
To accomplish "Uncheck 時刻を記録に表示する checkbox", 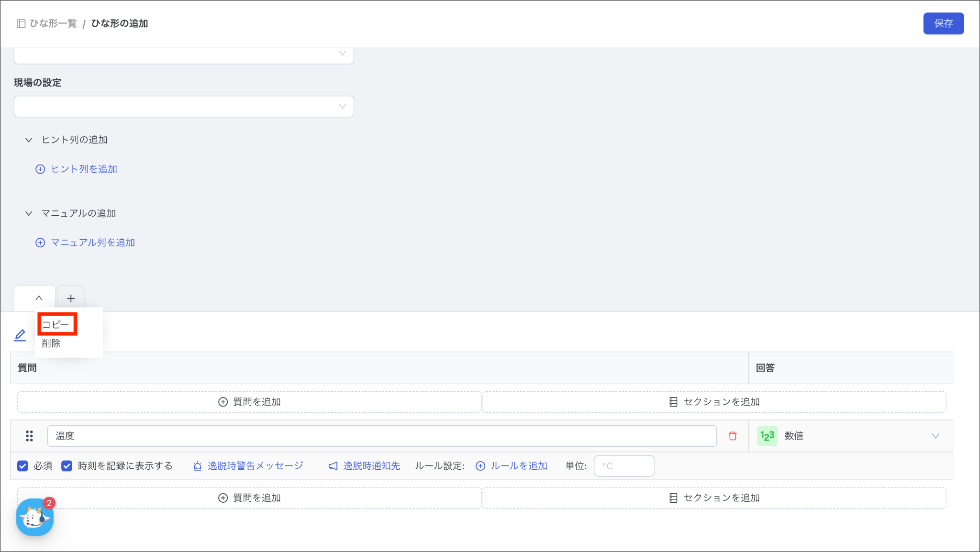I will [x=67, y=466].
